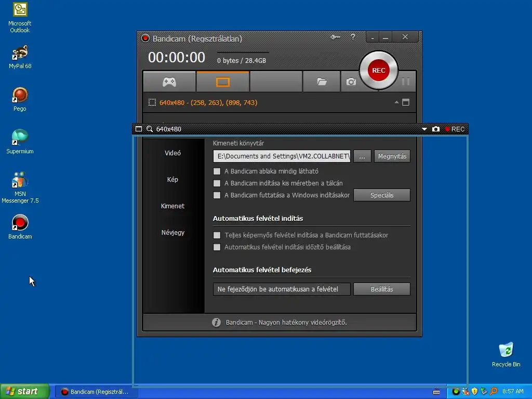Click the Megnyitás button
Viewport: 532px width, 399px height.
(392, 156)
